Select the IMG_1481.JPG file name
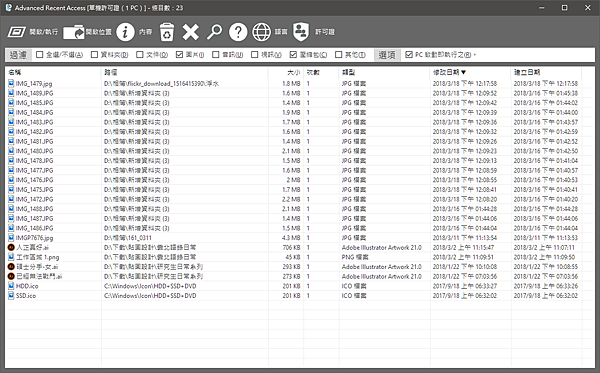Image resolution: width=600 pixels, height=373 pixels. [34, 141]
